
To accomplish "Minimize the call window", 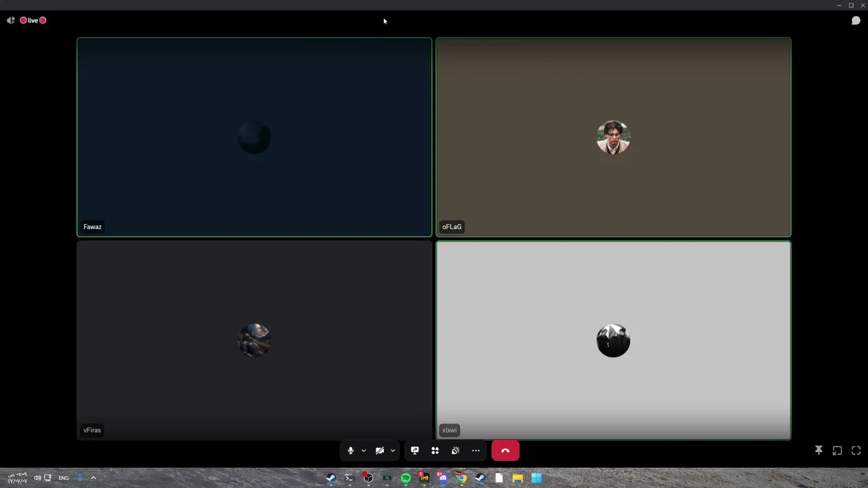I will coord(840,5).
